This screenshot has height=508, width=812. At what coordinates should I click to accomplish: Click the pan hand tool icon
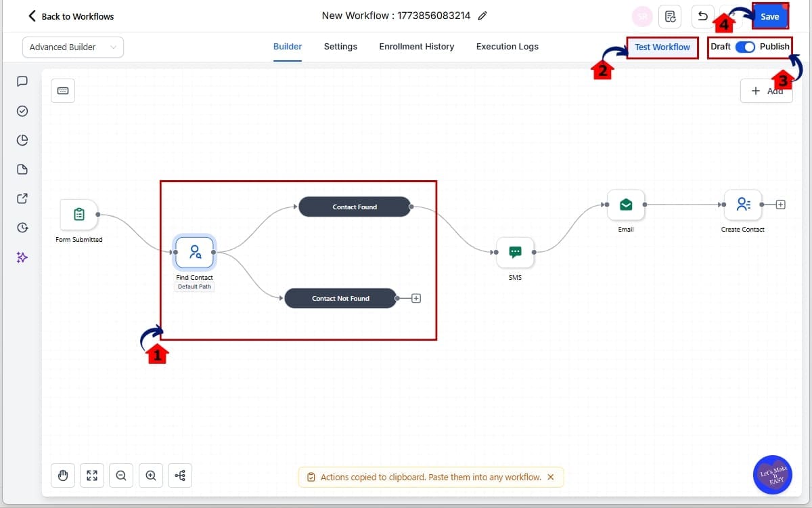[x=63, y=476]
